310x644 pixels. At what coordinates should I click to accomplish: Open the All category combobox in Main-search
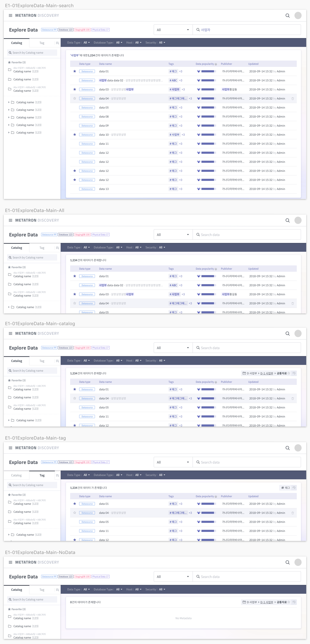173,30
